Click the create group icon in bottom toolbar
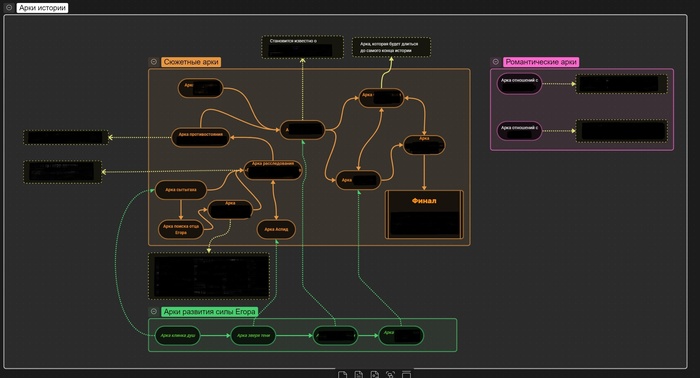 pos(406,374)
